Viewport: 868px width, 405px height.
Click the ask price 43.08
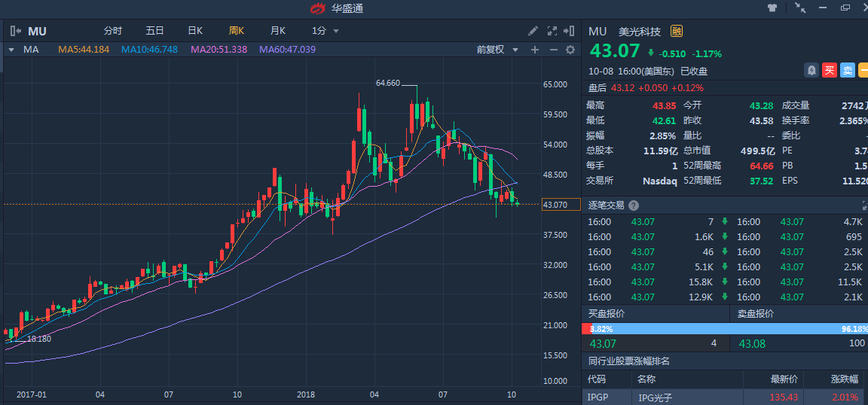pyautogui.click(x=752, y=343)
